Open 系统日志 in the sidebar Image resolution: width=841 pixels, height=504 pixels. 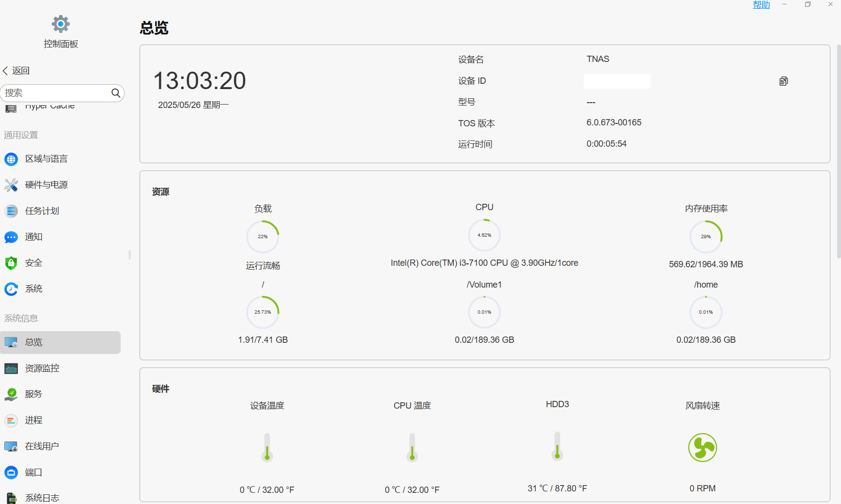click(42, 498)
